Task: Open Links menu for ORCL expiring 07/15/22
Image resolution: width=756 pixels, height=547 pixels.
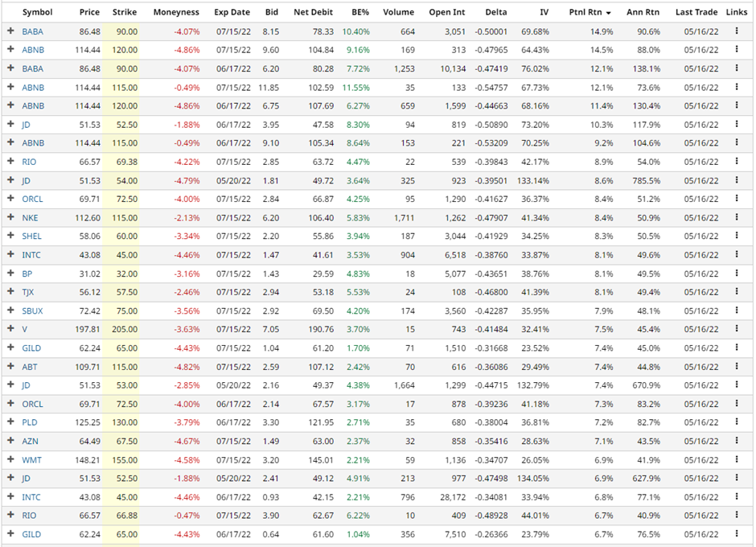Action: click(x=736, y=198)
